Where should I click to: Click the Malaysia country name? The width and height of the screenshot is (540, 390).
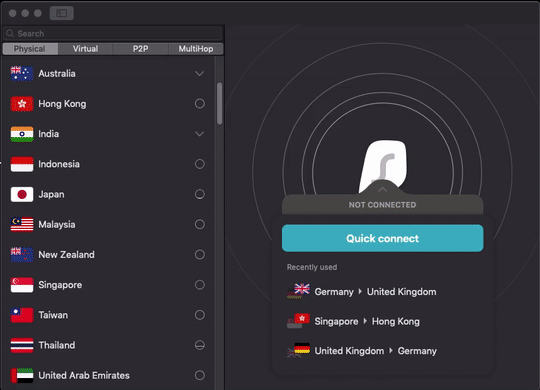(x=57, y=225)
